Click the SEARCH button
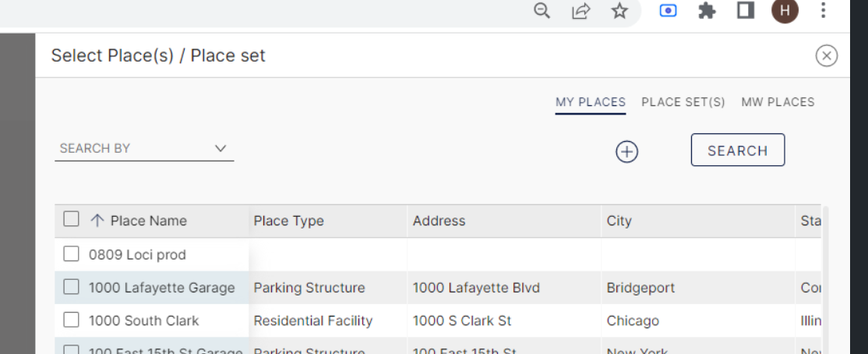The height and width of the screenshot is (354, 868). [737, 150]
